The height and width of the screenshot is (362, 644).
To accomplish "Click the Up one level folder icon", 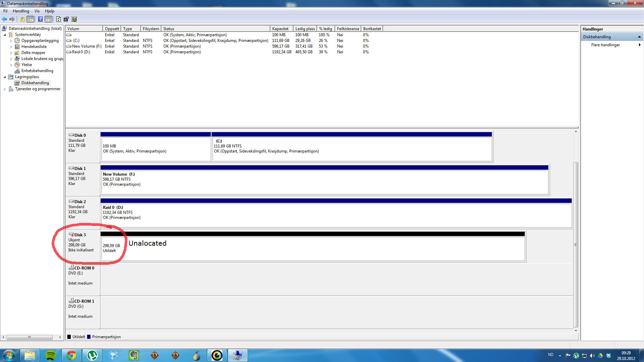I will (x=22, y=19).
